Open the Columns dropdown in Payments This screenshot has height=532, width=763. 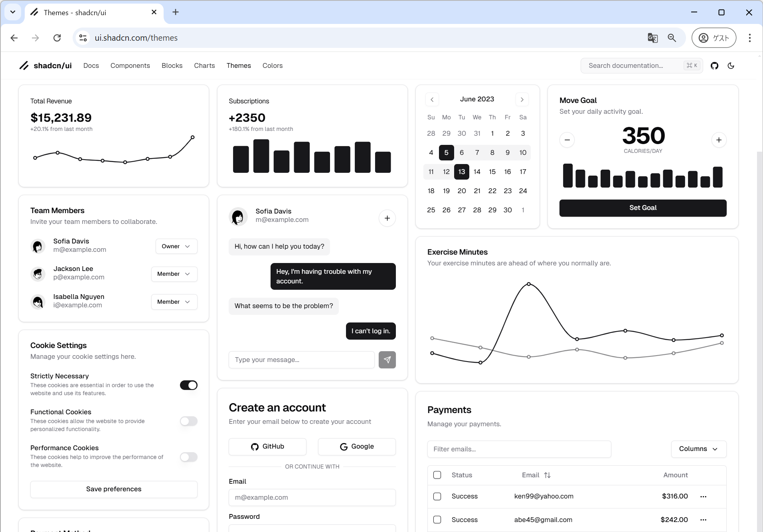pos(698,449)
